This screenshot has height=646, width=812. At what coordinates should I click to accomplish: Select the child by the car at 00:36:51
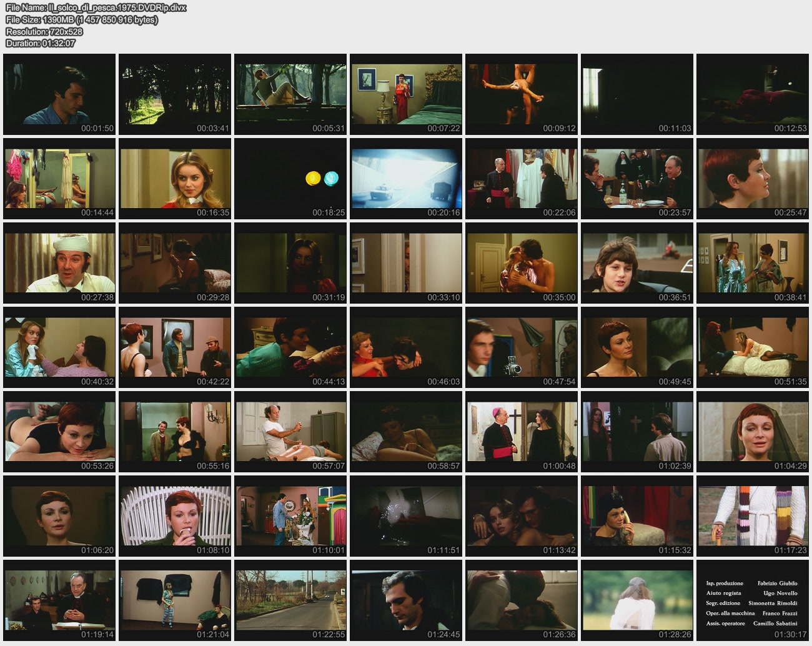637,263
